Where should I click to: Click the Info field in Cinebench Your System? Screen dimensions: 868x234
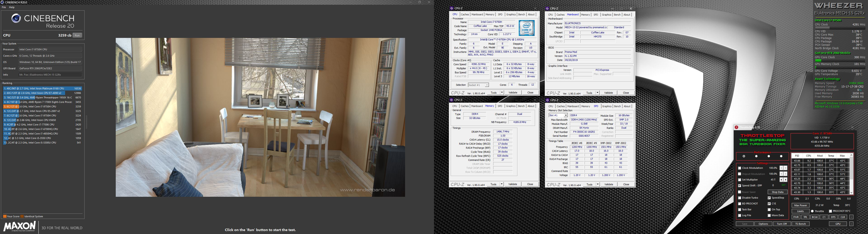click(50, 75)
